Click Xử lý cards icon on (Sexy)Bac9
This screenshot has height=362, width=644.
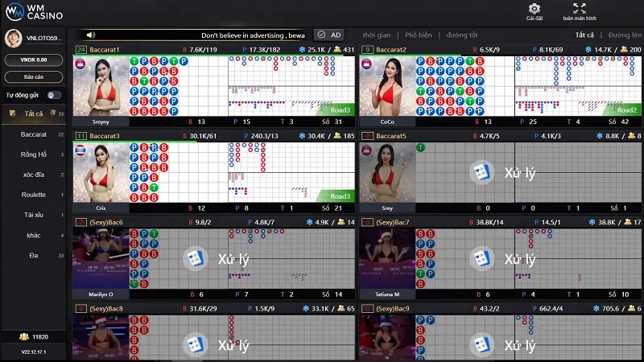tap(481, 345)
